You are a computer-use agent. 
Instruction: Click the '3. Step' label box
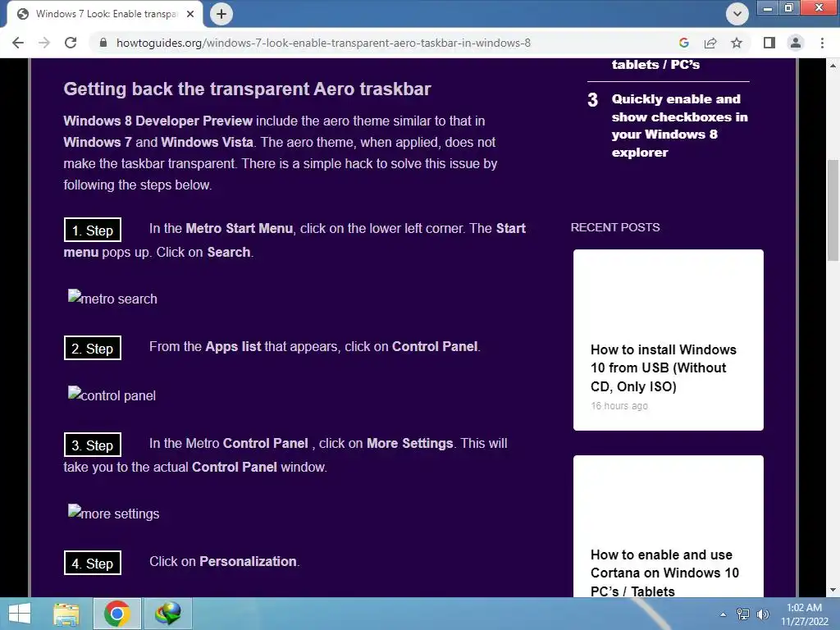pyautogui.click(x=93, y=445)
